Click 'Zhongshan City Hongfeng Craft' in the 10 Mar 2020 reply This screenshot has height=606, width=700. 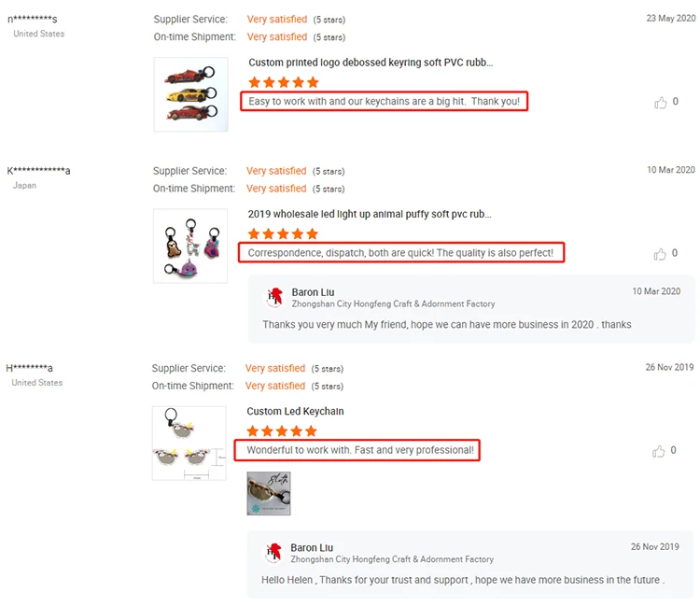tap(393, 304)
